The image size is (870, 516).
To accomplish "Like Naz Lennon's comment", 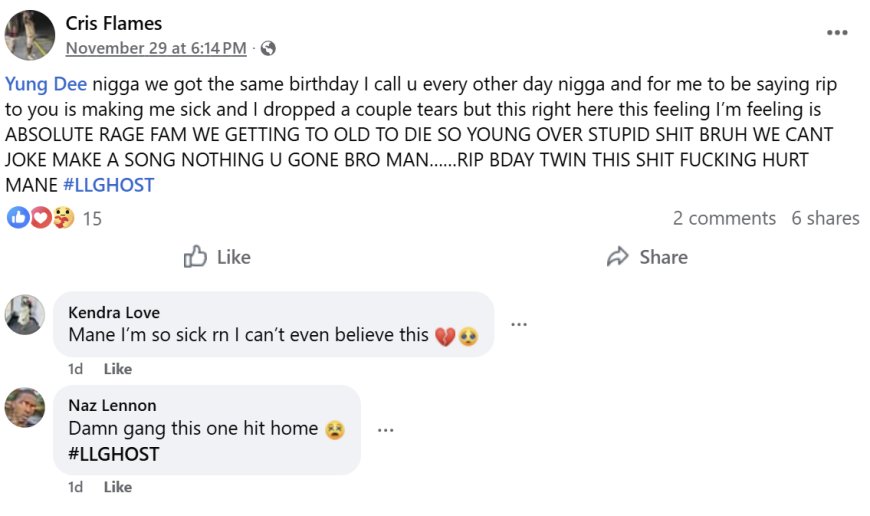I will (118, 487).
